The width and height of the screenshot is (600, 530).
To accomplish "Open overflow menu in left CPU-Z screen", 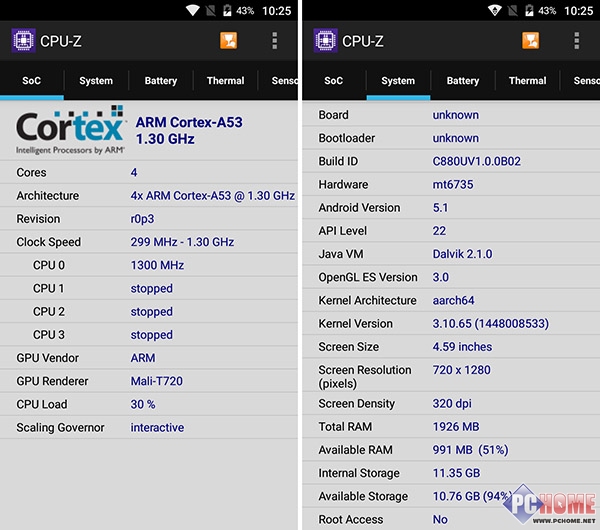I will click(274, 41).
